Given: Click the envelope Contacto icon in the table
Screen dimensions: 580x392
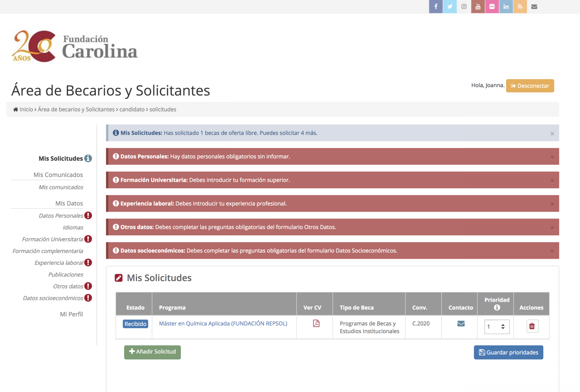Looking at the screenshot, I should coord(461,323).
